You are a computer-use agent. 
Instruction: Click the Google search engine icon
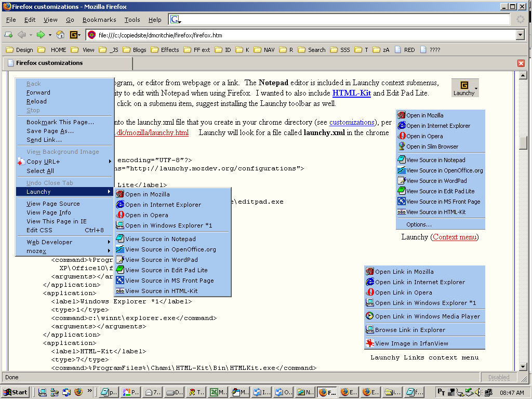174,19
